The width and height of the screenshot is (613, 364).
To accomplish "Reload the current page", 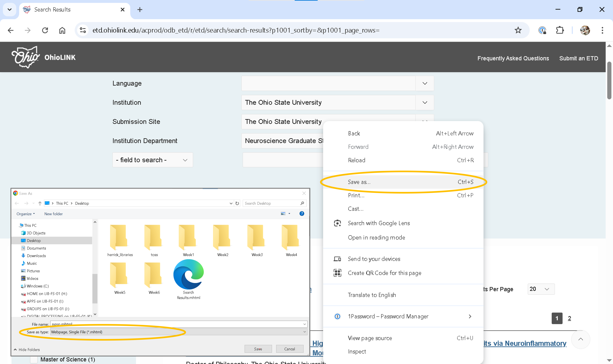I will pos(45,30).
